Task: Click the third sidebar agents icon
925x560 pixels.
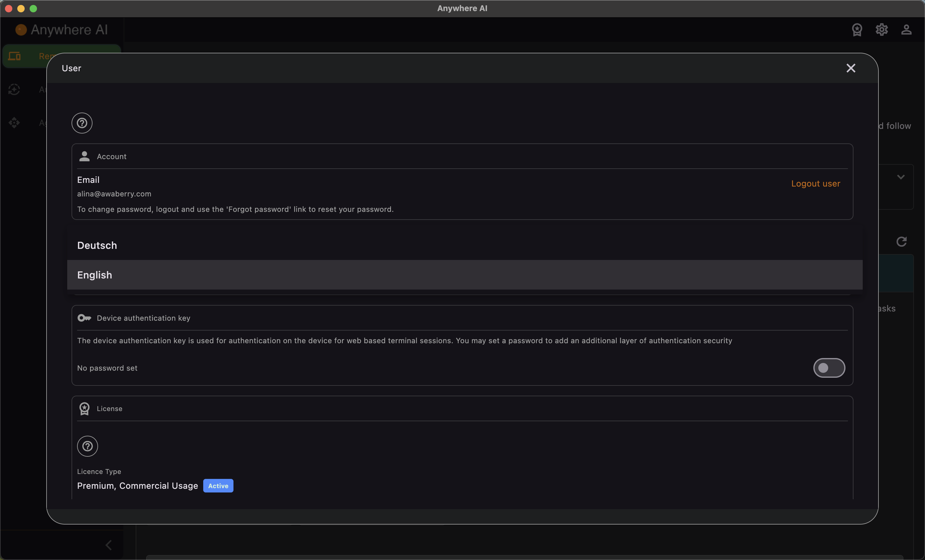Action: [x=14, y=123]
